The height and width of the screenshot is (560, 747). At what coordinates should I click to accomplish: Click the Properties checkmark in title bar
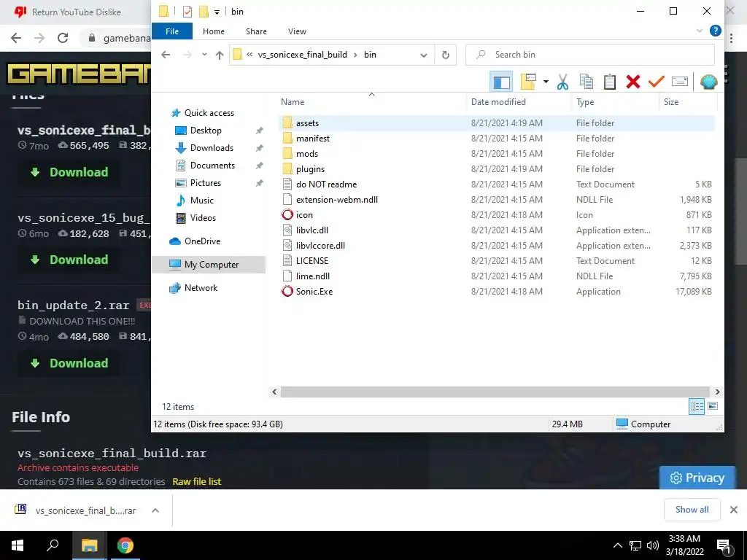(187, 12)
